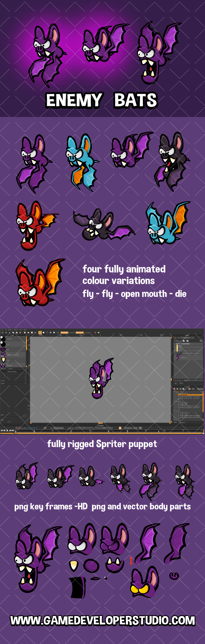Open the Window menu in Spriter
The image size is (205, 644).
10,330
